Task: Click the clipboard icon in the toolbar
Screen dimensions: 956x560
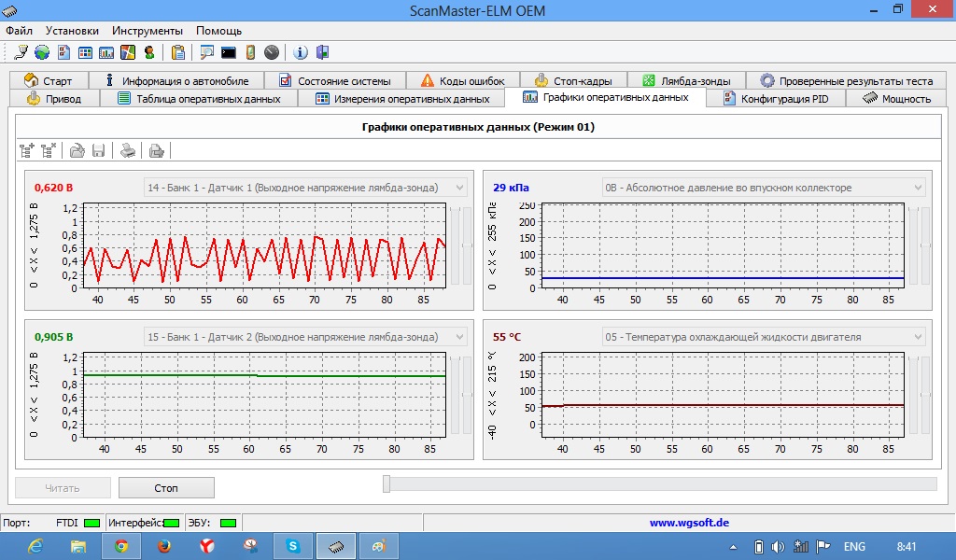Action: 178,52
